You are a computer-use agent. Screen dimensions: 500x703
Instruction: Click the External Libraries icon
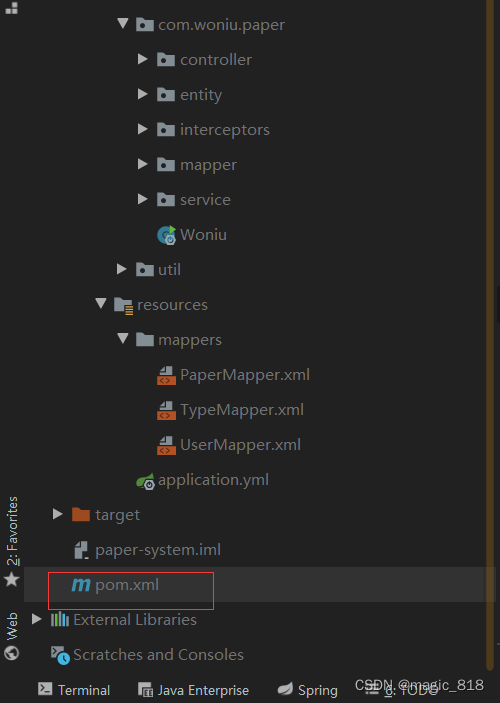(x=60, y=620)
